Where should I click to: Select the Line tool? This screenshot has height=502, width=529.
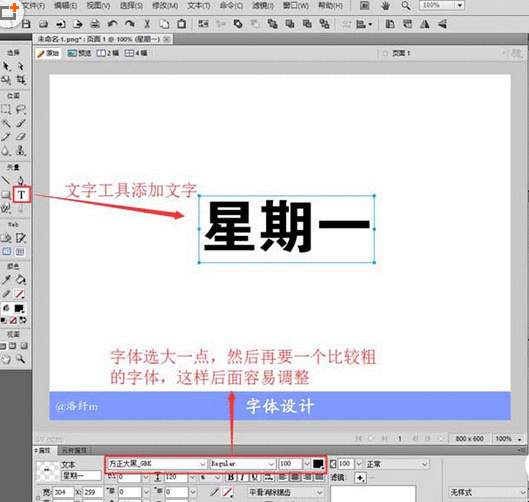click(6, 180)
